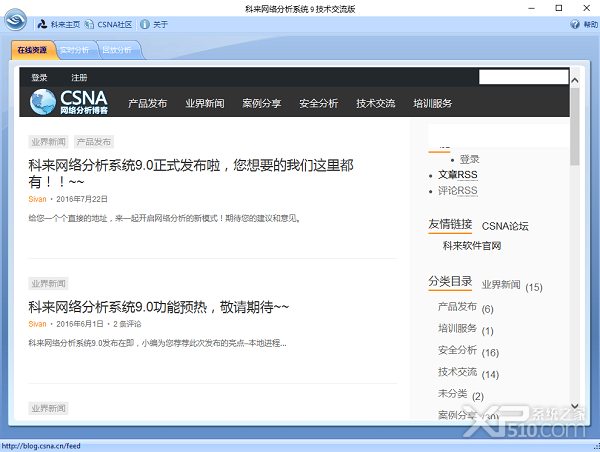Focus the search box in the black header
This screenshot has height=452, width=600.
[523, 77]
